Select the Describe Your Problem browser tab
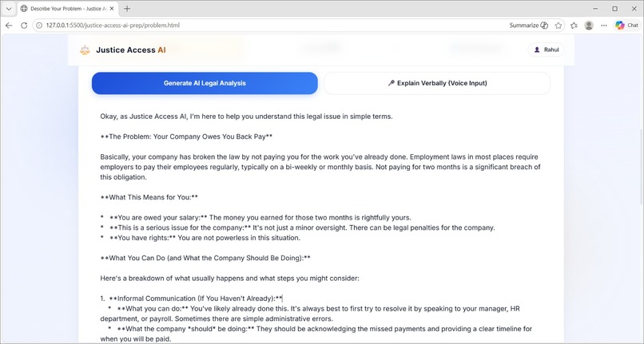 tap(67, 9)
